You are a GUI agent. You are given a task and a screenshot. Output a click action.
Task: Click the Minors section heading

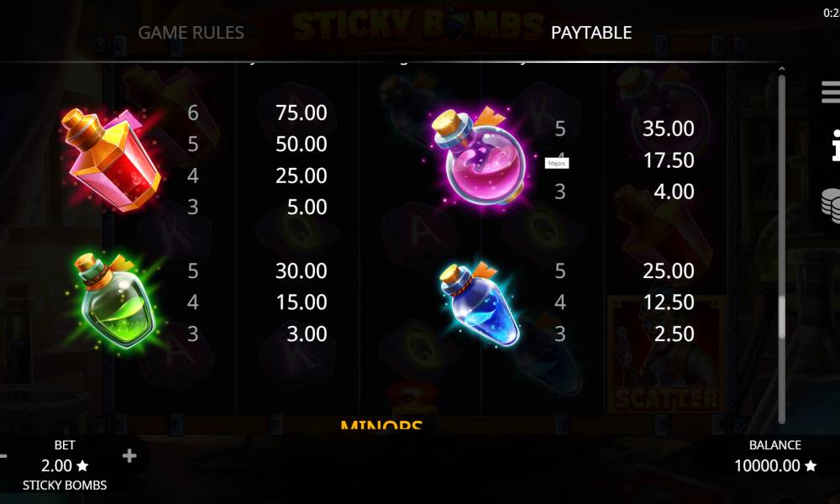click(381, 426)
